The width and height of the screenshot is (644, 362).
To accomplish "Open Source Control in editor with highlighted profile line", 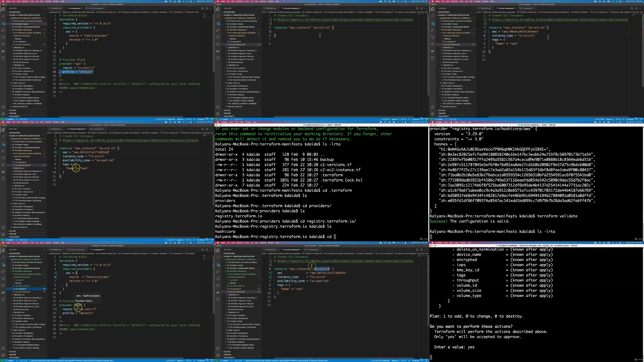I will pyautogui.click(x=3, y=23).
